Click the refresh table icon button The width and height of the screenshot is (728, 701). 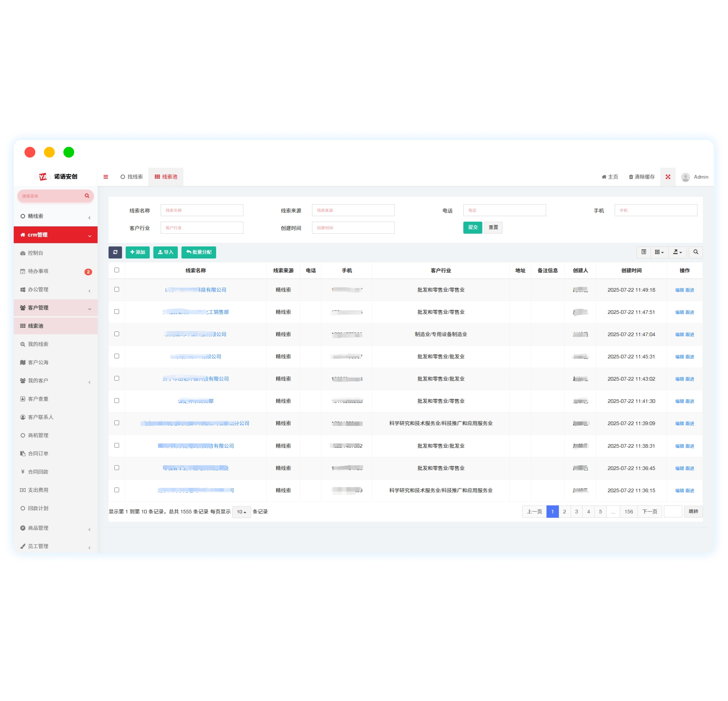click(x=115, y=252)
